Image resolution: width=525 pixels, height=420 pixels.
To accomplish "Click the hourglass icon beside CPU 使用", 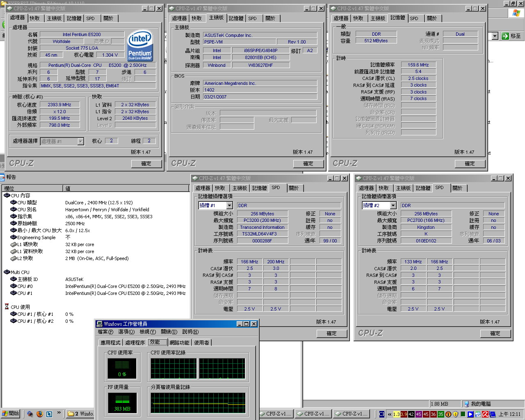I will tap(7, 307).
